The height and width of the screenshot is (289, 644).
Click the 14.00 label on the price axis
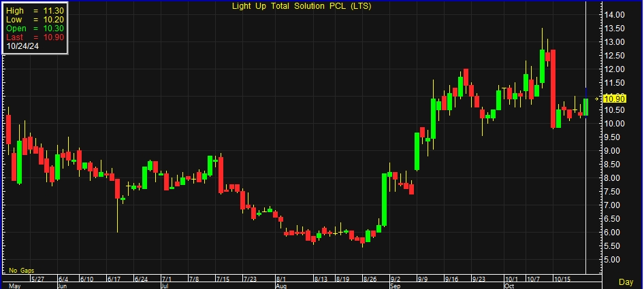pyautogui.click(x=615, y=15)
